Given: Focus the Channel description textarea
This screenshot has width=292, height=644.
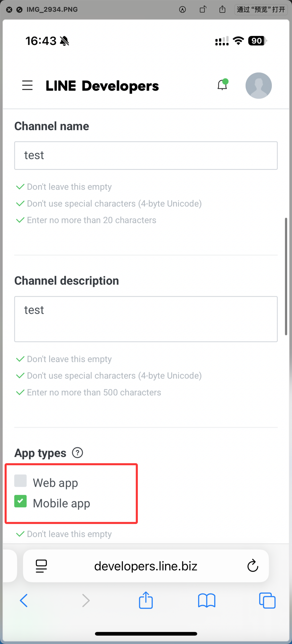Looking at the screenshot, I should click(146, 319).
